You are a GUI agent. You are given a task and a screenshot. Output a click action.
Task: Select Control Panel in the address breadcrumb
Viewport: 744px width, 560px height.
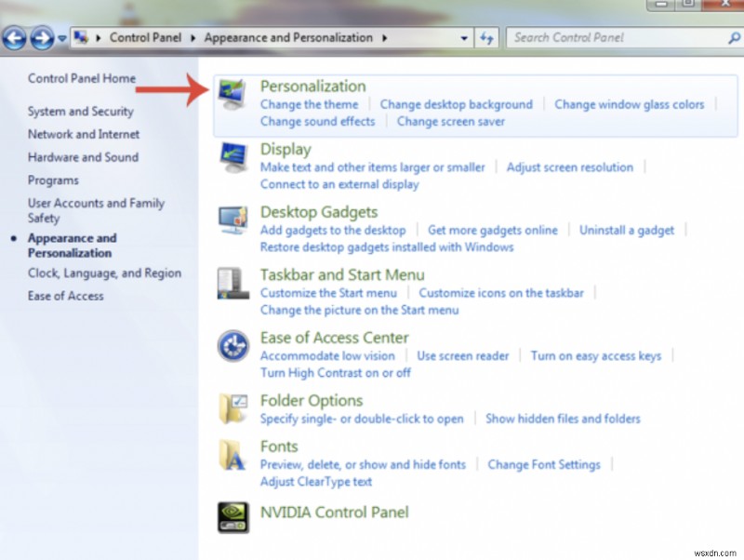(145, 37)
